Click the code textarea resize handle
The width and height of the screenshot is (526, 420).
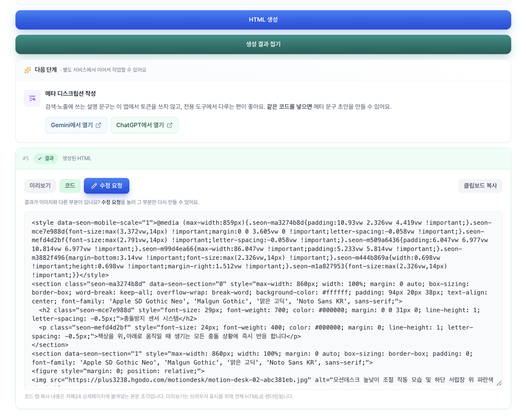[499, 383]
